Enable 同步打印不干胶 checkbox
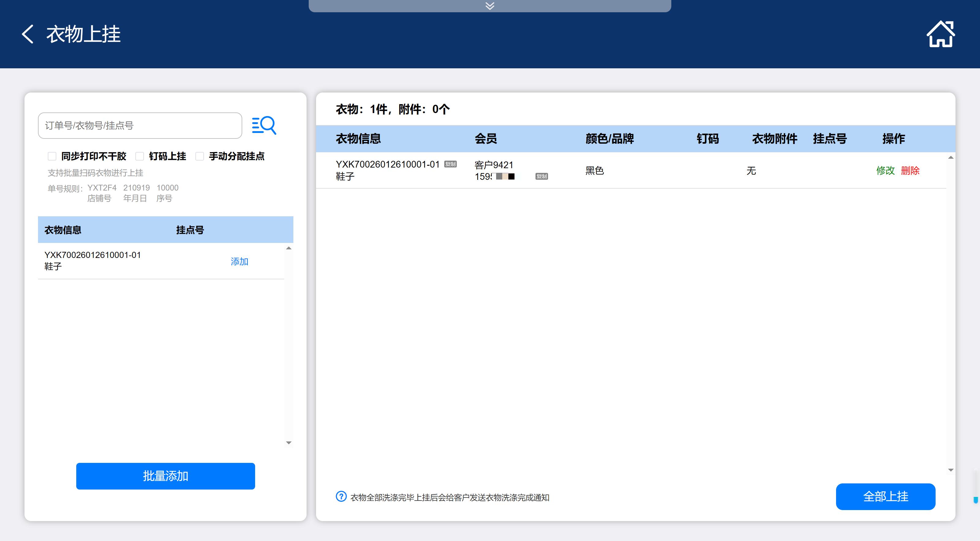 click(x=52, y=156)
